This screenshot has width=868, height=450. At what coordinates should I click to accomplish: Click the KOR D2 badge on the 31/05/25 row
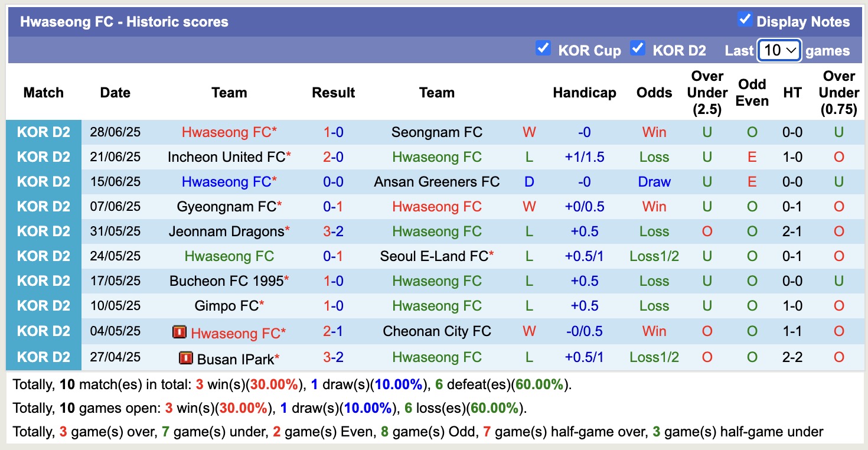(44, 231)
